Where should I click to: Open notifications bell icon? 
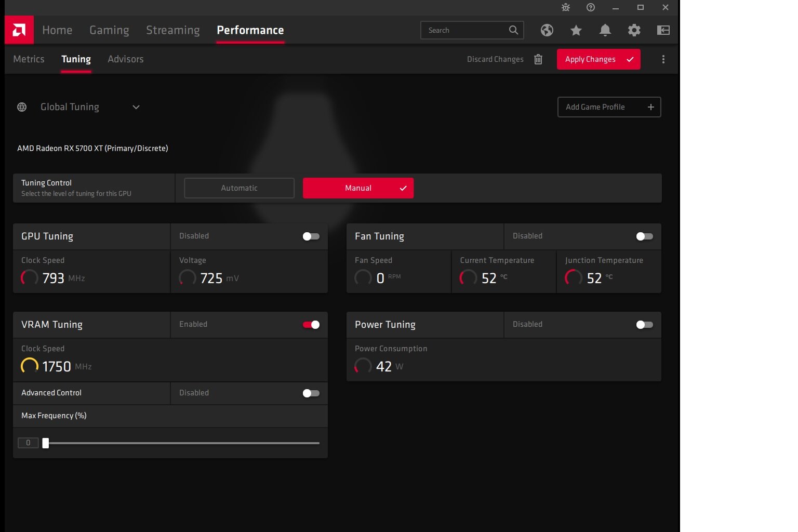[605, 30]
